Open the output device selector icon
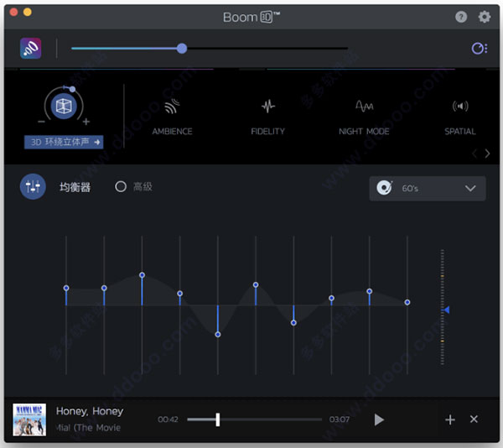This screenshot has height=448, width=503. 480,49
